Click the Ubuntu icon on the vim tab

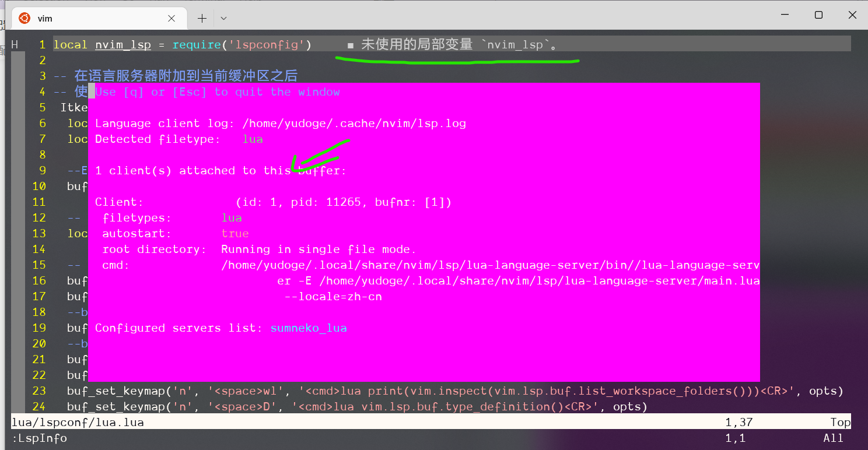[24, 18]
